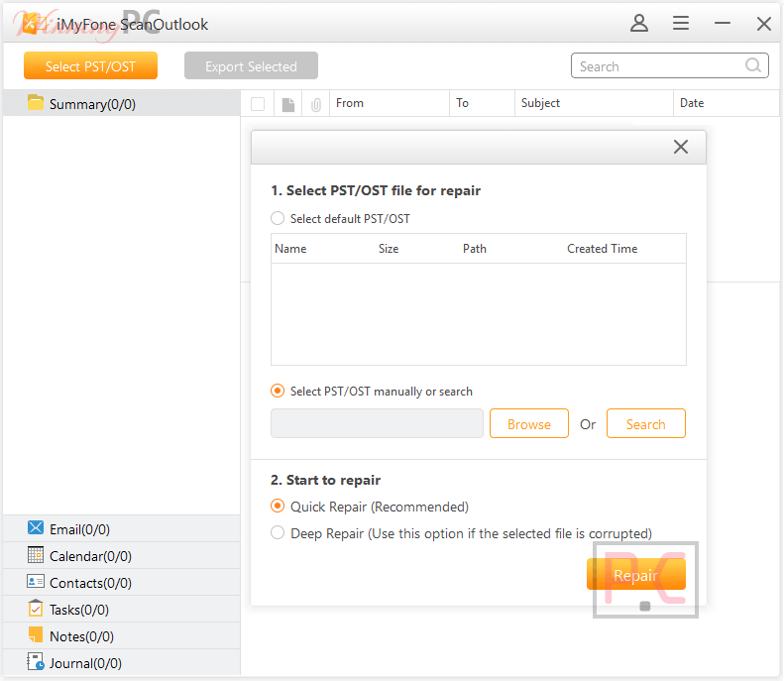Start the Repair button
This screenshot has width=784, height=681.
[x=636, y=574]
